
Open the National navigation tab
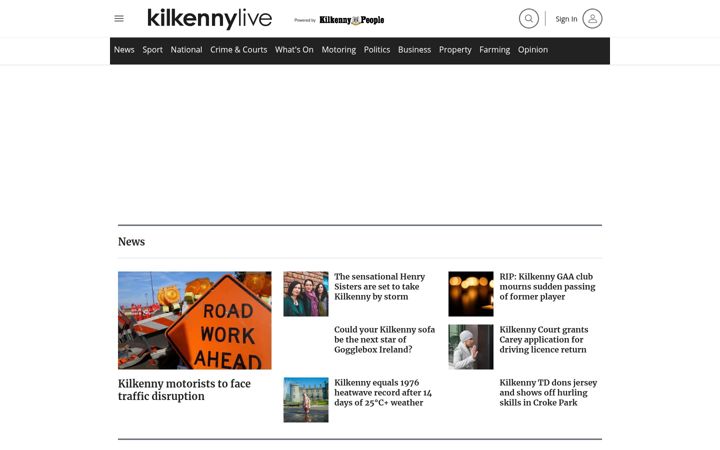(x=186, y=50)
